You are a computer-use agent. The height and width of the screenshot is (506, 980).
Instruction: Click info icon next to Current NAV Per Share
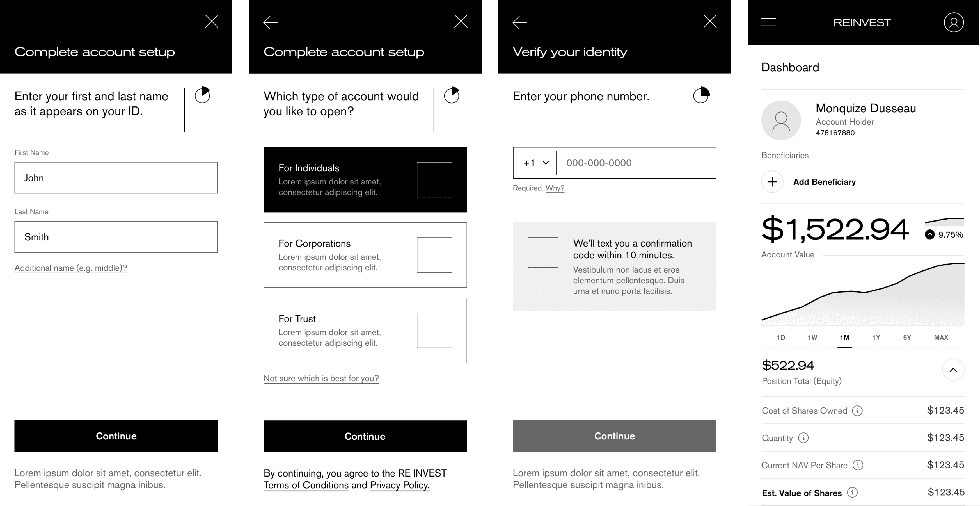coord(858,465)
